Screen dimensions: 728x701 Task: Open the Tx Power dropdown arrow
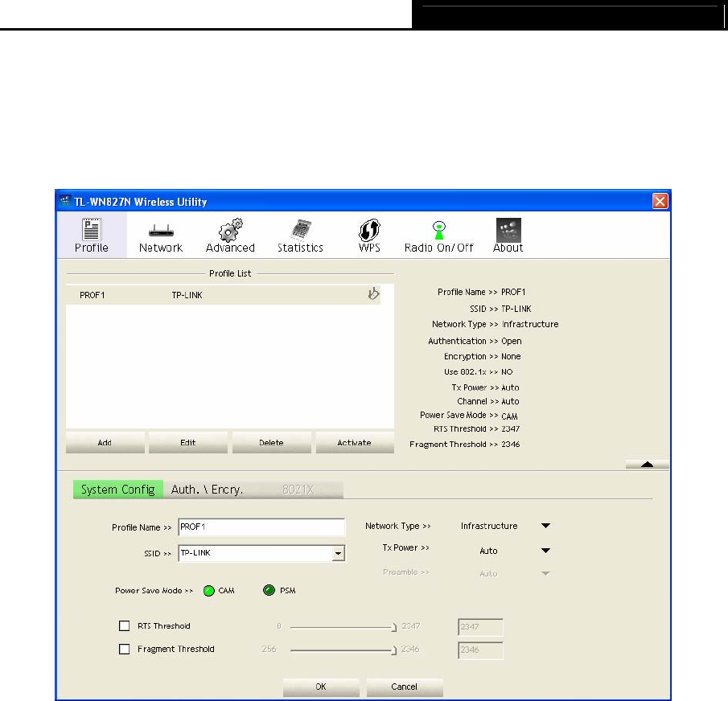545,551
